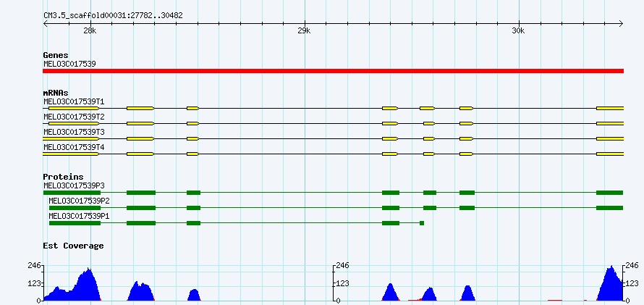Select the Proteins track title
Screen dimensions: 644x305
[63, 177]
